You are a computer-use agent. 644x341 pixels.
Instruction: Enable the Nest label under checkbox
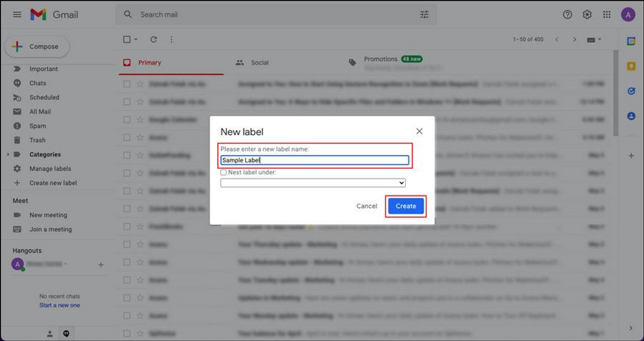(223, 173)
